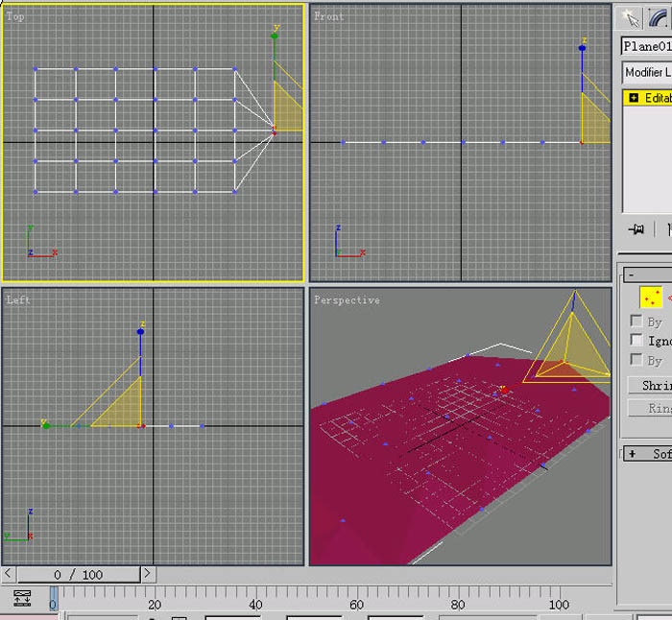The height and width of the screenshot is (620, 672).
Task: Click frame 80 on the track bar
Action: tap(458, 605)
